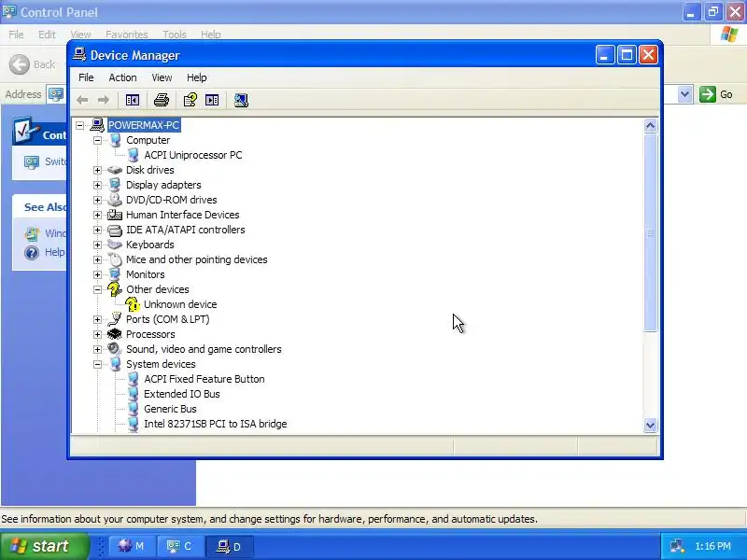Screen dimensions: 747x560
Task: Collapse the POWERMAX-PC root node
Action: [79, 125]
